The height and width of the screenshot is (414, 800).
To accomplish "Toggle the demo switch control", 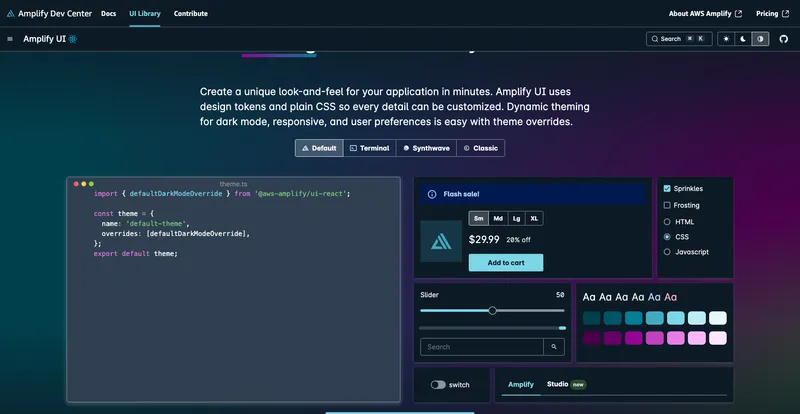I will tap(438, 385).
